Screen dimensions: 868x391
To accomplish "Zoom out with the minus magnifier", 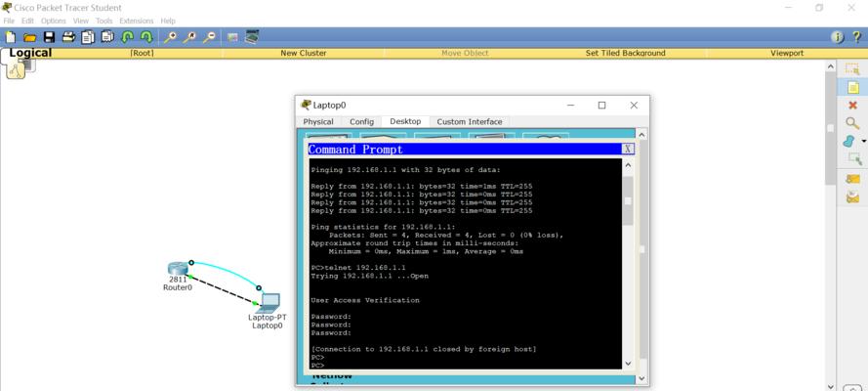I will (x=209, y=37).
